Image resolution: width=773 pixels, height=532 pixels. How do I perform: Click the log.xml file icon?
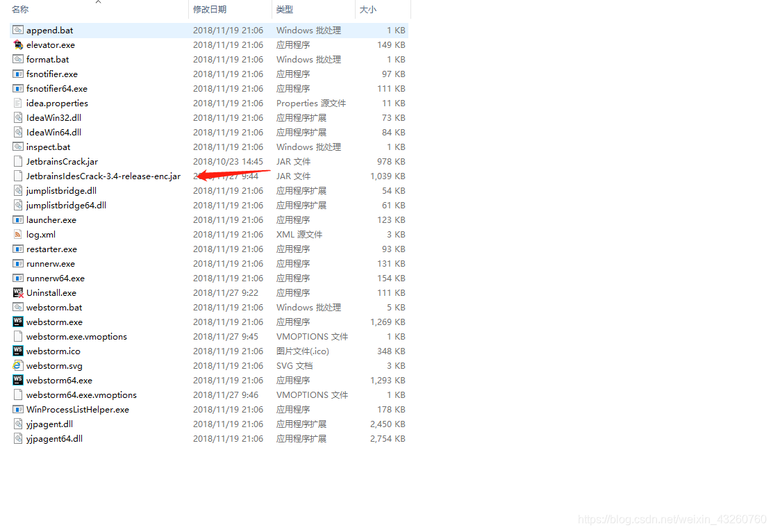(18, 235)
